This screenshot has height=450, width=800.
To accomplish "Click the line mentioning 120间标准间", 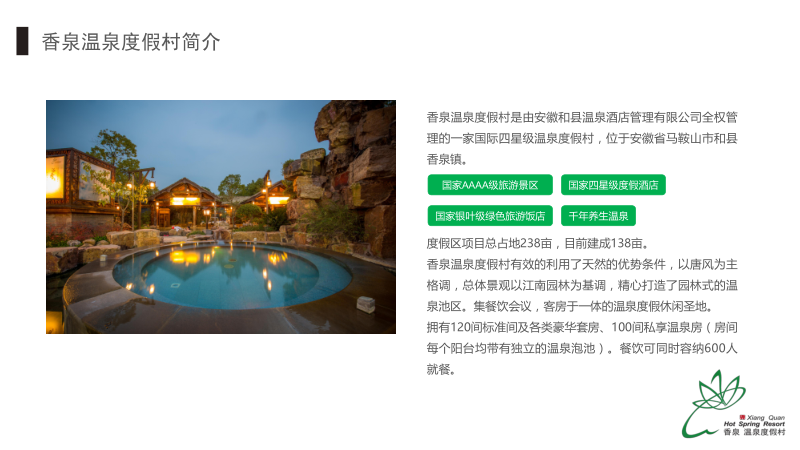I will point(582,327).
